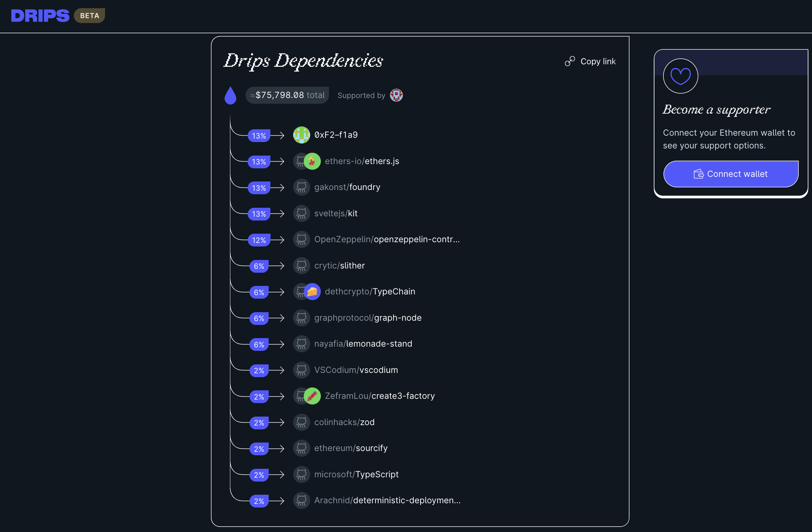Click the GitHub avatar for gakonst/foundry
The width and height of the screenshot is (812, 532).
tap(301, 187)
